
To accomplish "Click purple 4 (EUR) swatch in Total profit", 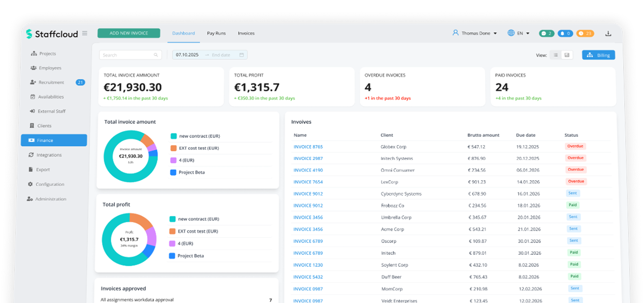I will pos(172,243).
